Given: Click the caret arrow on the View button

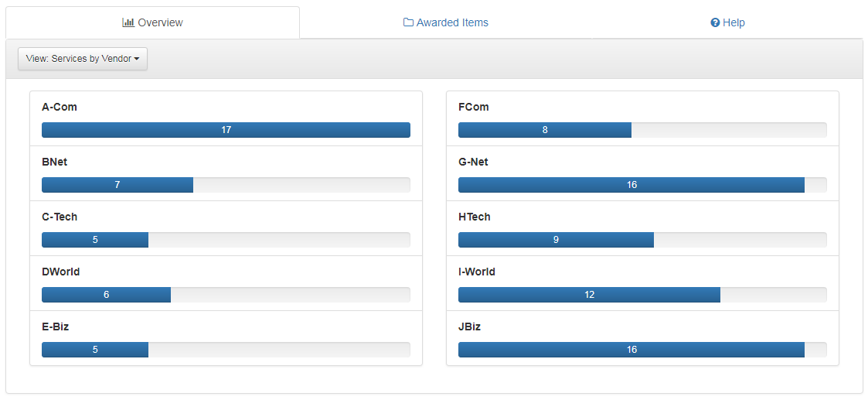Looking at the screenshot, I should click(x=137, y=59).
